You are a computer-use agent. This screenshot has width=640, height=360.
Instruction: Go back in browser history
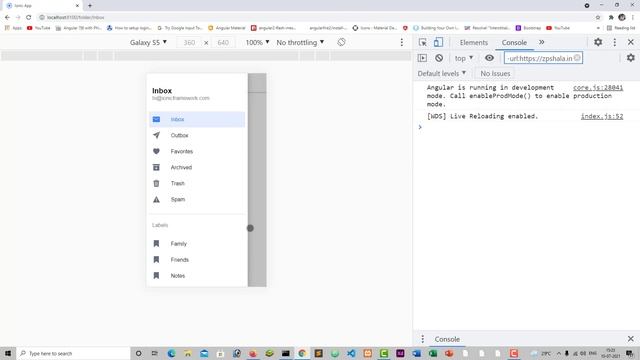tap(7, 17)
